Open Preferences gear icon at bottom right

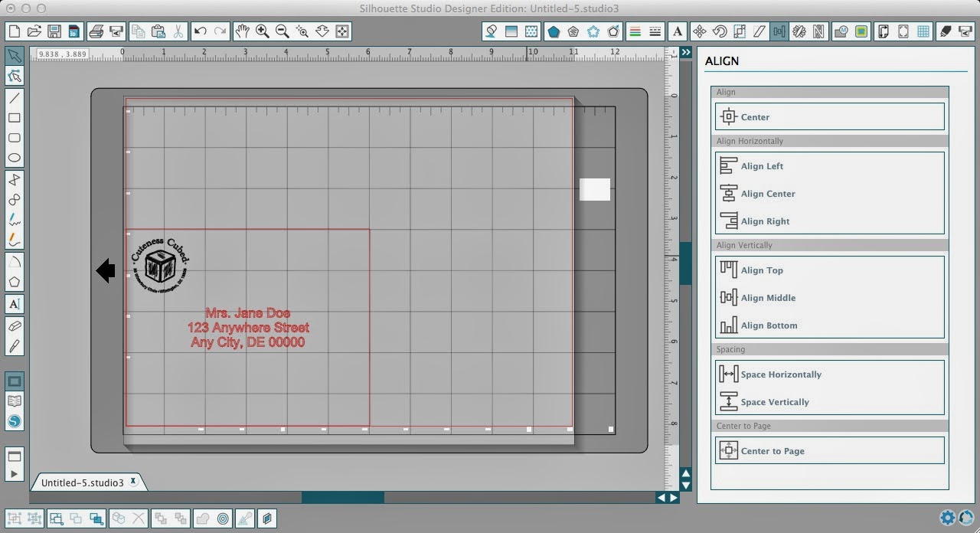[x=947, y=518]
